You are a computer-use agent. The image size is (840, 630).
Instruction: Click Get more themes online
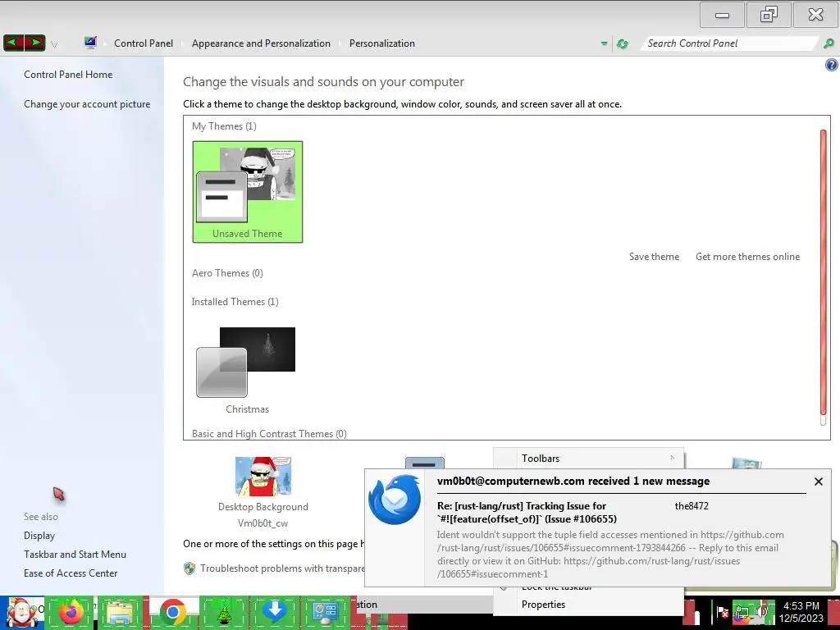pyautogui.click(x=747, y=257)
